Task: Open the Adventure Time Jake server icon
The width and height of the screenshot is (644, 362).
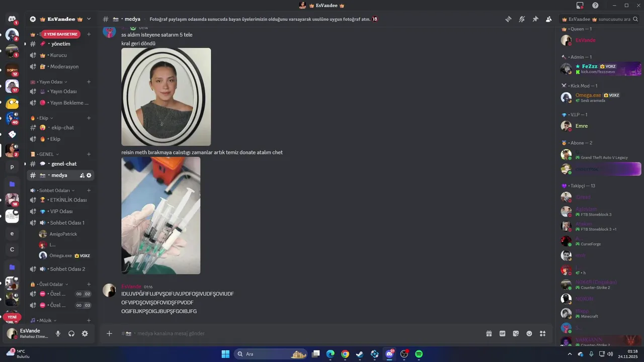Action: pyautogui.click(x=12, y=104)
